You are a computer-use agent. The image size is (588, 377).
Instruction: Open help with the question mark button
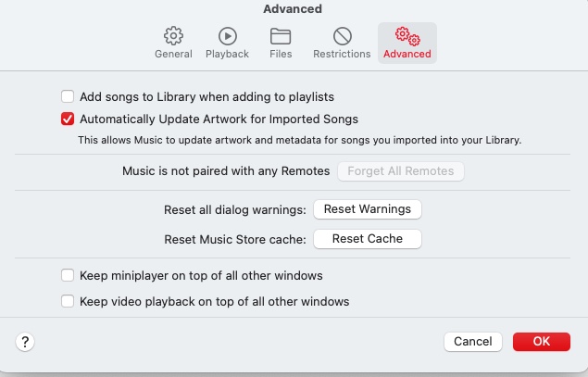point(25,342)
